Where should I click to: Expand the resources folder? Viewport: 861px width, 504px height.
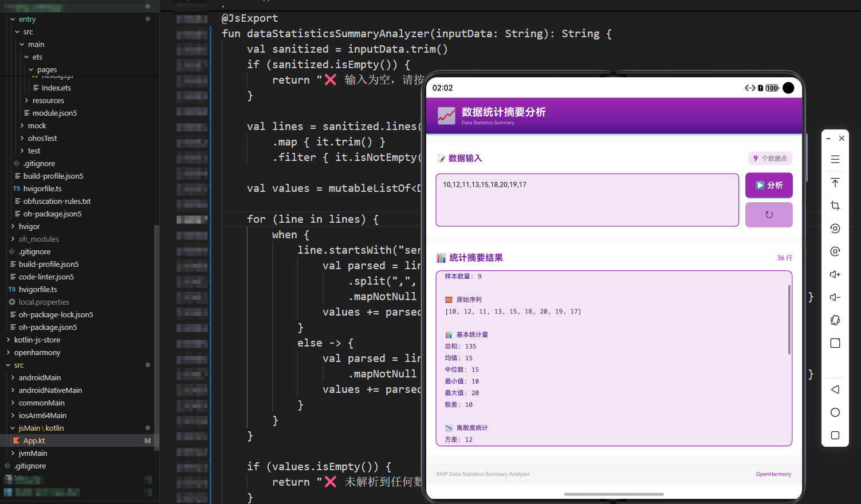(26, 101)
